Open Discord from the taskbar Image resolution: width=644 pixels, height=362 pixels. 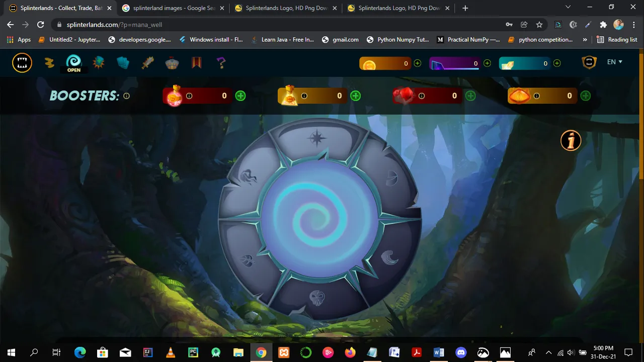point(461,352)
